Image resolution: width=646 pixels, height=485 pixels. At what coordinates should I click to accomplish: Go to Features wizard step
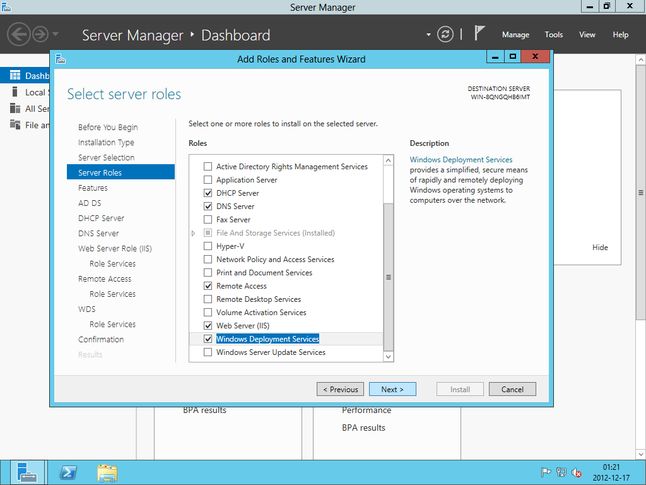[93, 188]
